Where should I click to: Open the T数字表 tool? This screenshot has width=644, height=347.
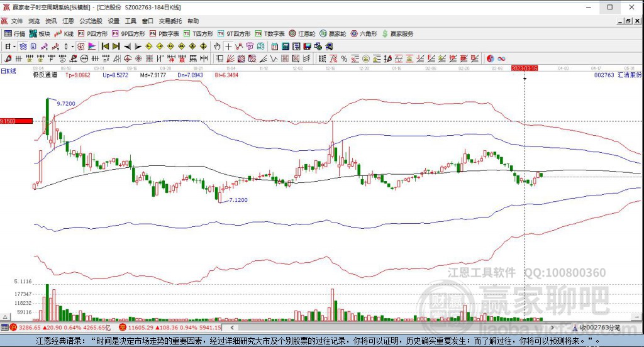point(270,34)
